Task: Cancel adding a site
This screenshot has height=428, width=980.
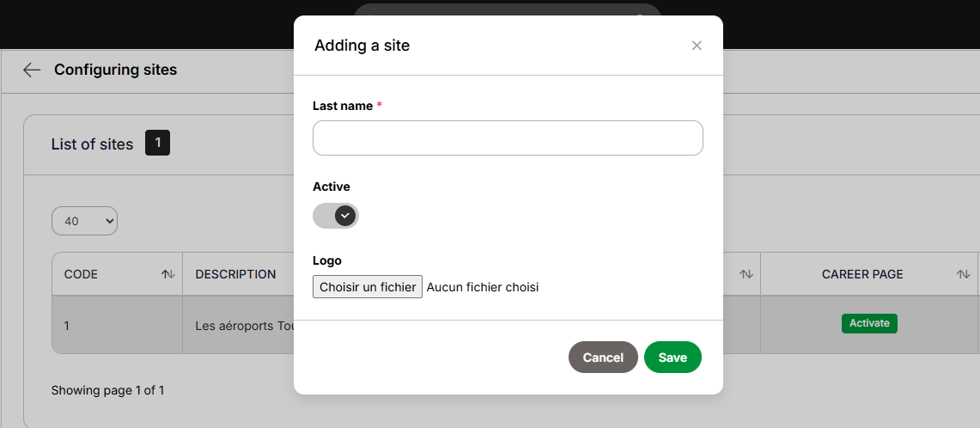Action: pos(602,358)
